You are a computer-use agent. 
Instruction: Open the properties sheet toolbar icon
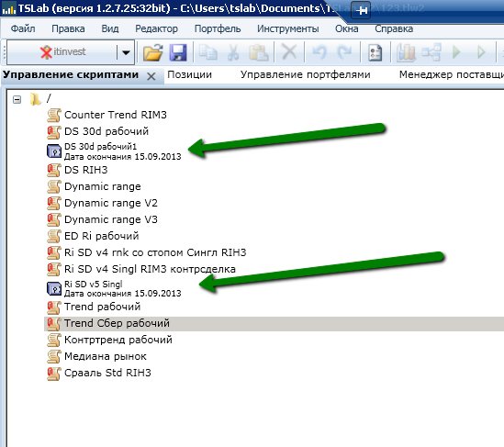(375, 52)
